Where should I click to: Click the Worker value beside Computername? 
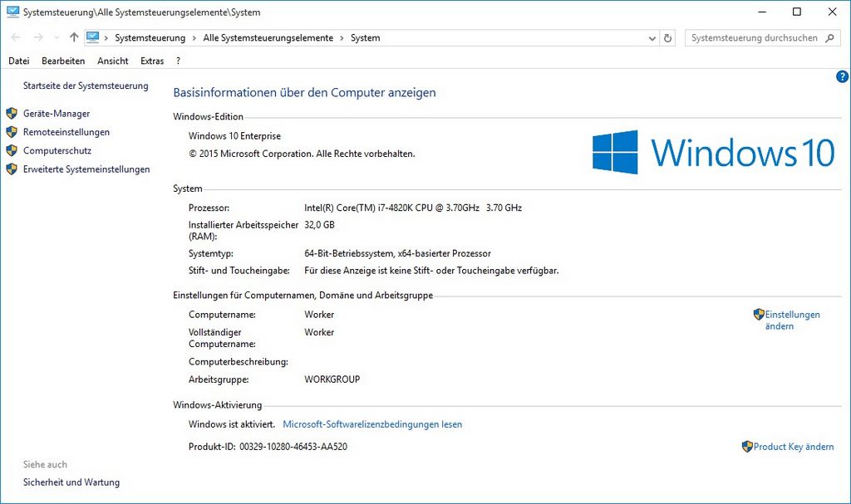click(319, 315)
